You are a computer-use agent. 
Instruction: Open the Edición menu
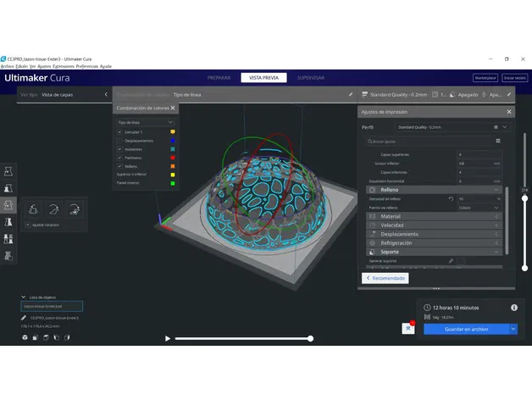[22, 66]
